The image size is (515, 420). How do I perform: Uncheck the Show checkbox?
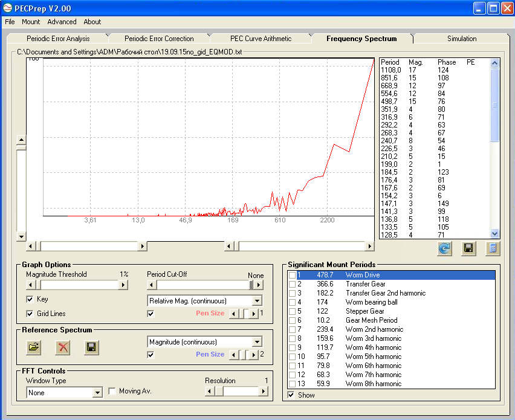291,395
